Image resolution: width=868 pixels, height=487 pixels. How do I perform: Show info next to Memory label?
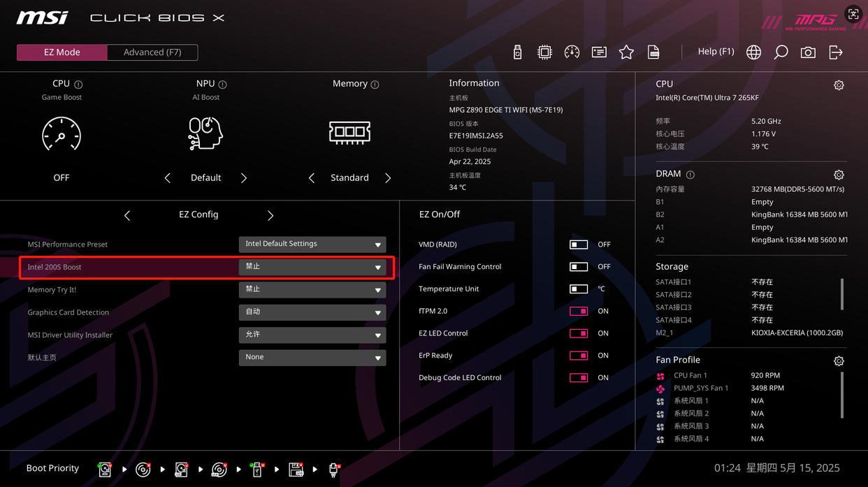click(375, 85)
